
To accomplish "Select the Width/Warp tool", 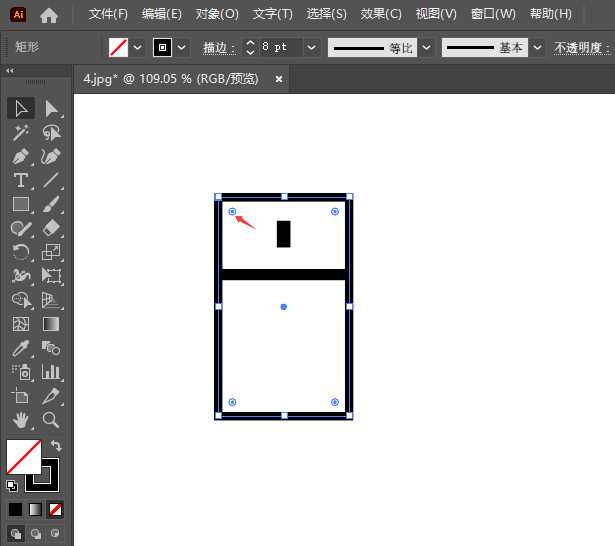I will (21, 276).
